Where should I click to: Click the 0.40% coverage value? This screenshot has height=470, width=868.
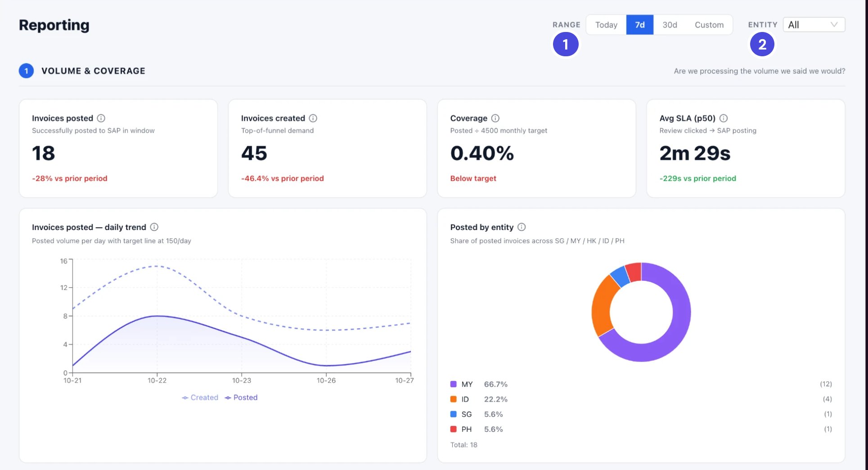click(482, 153)
